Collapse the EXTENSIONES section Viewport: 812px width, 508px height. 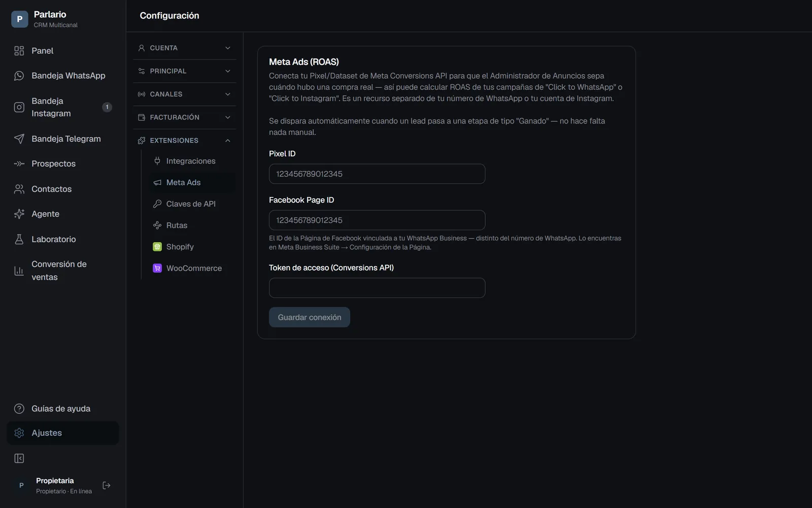(184, 140)
